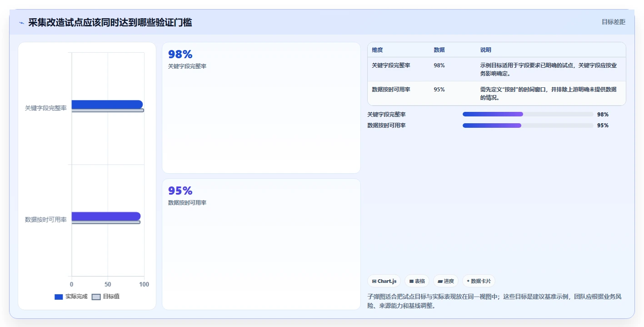Select the 表格 tag chip
The width and height of the screenshot is (644, 327).
[417, 281]
